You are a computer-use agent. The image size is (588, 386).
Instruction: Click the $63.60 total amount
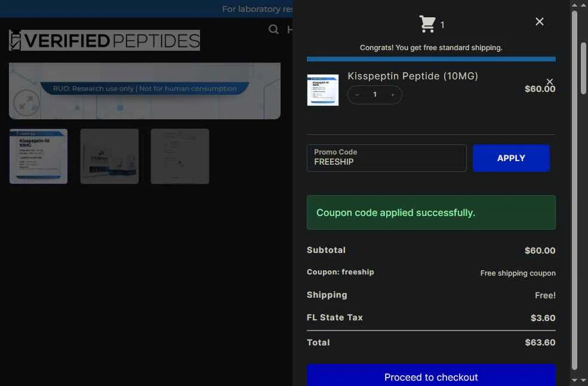coord(540,342)
